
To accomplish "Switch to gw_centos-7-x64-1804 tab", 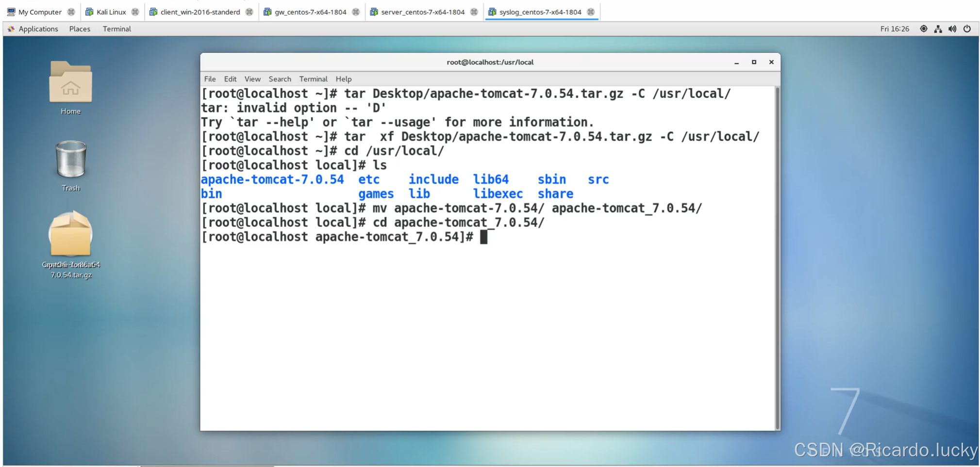I will (x=311, y=12).
